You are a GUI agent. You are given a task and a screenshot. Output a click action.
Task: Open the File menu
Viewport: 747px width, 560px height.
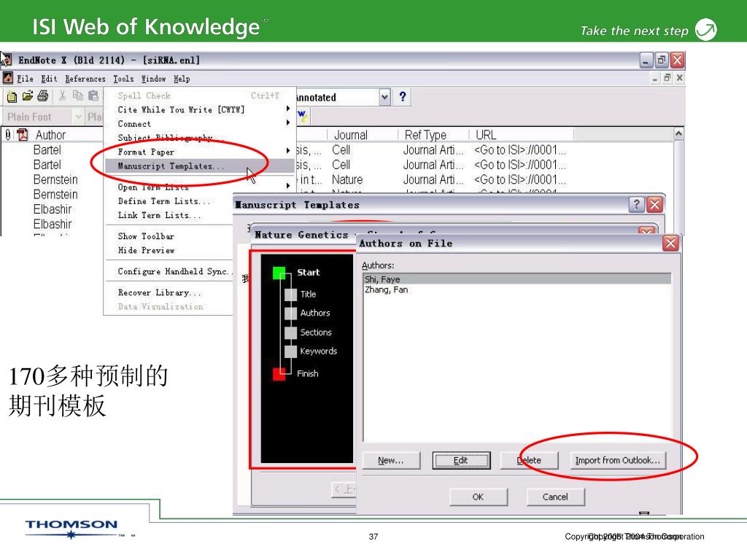[25, 79]
